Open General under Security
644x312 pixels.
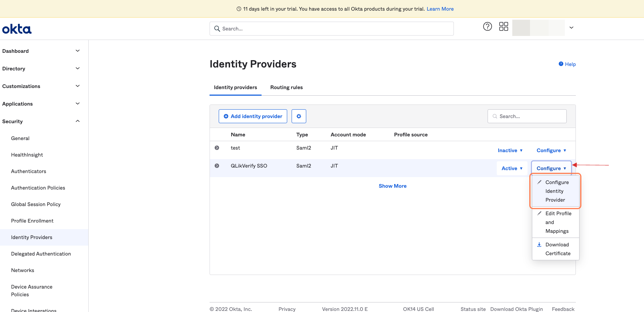point(20,138)
